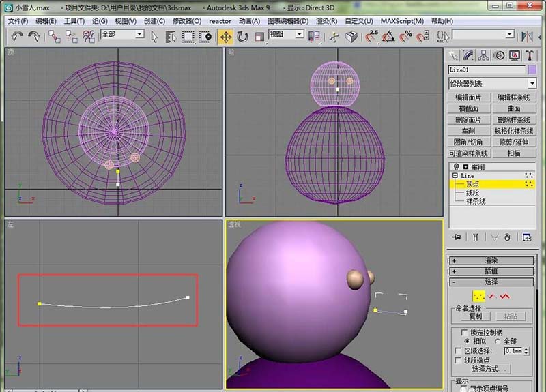
Task: Click the Undo arrow in the toolbar
Action: (x=17, y=36)
